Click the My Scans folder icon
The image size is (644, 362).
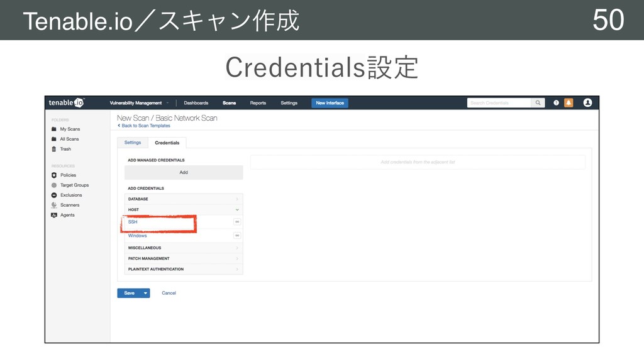click(54, 129)
